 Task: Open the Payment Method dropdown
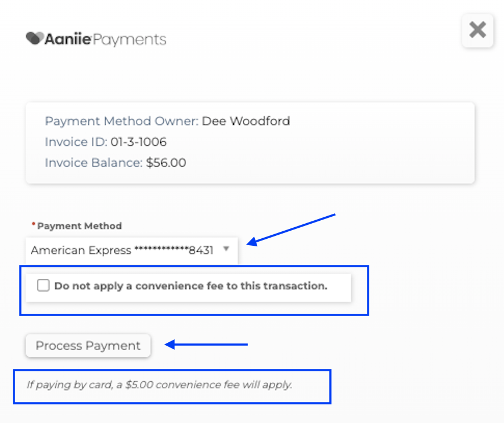(131, 250)
